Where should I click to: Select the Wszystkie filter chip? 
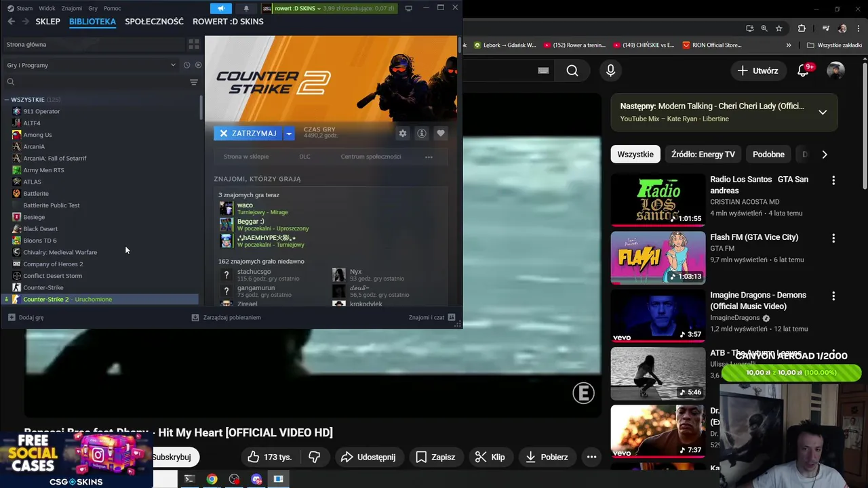[635, 155]
